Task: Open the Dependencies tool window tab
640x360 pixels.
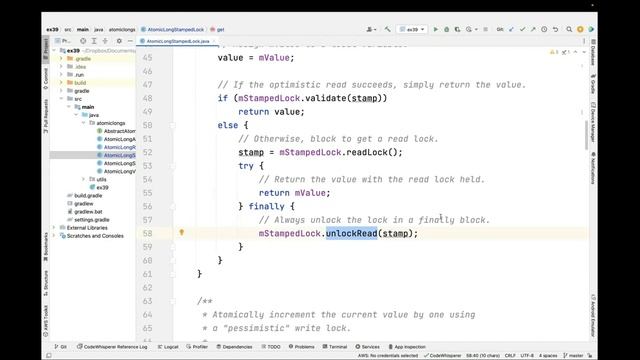Action: click(x=234, y=347)
